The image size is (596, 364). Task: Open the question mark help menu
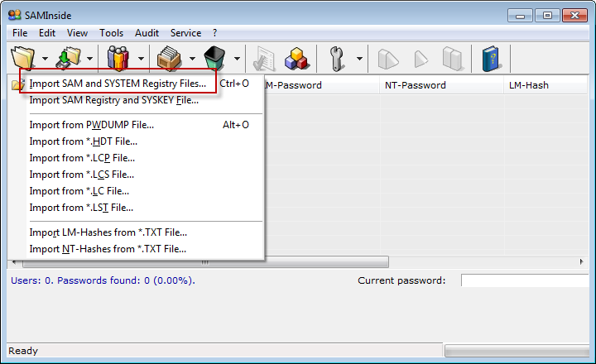coord(214,33)
